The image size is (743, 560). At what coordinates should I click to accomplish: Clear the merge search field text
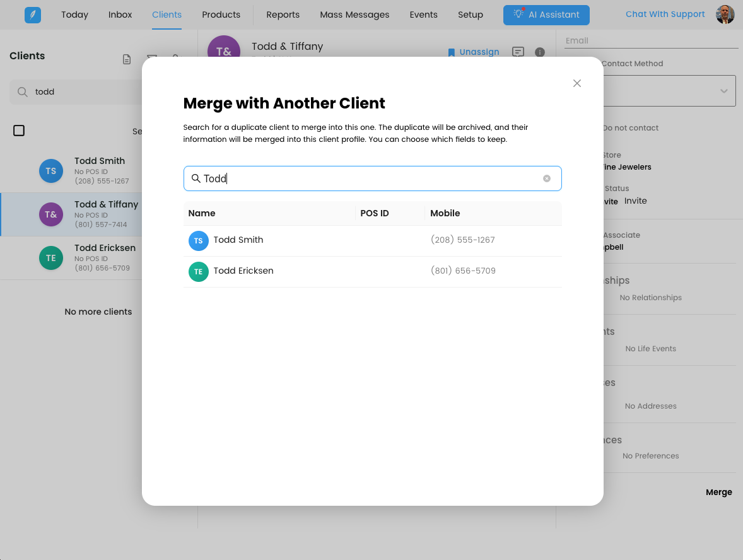[547, 178]
